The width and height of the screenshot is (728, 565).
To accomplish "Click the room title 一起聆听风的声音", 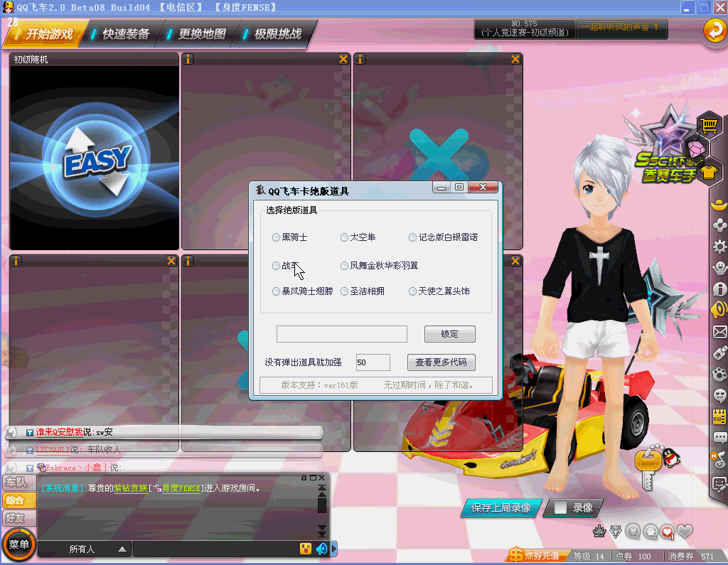I will [x=621, y=28].
